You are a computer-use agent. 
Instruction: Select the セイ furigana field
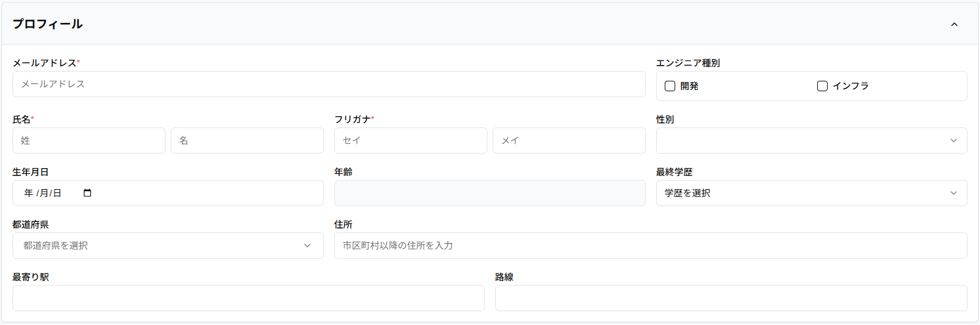pyautogui.click(x=411, y=141)
